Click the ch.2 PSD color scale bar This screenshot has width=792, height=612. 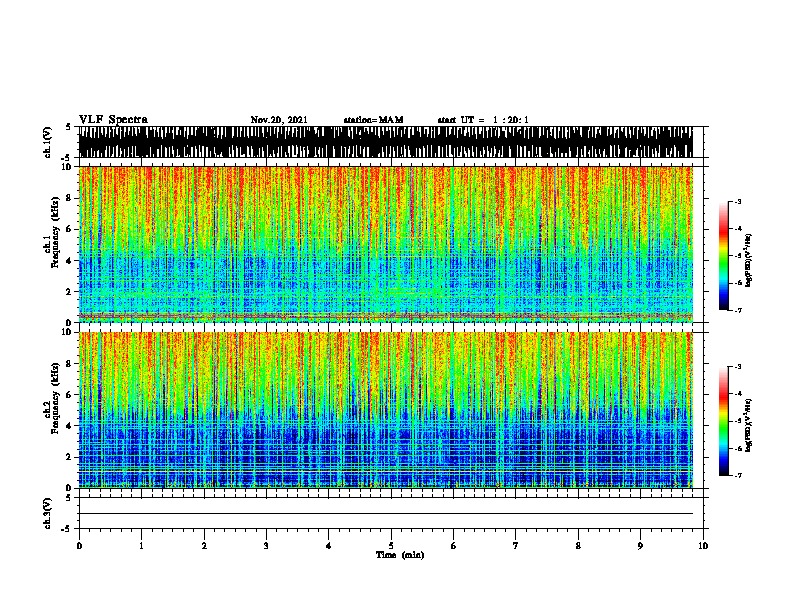point(724,421)
